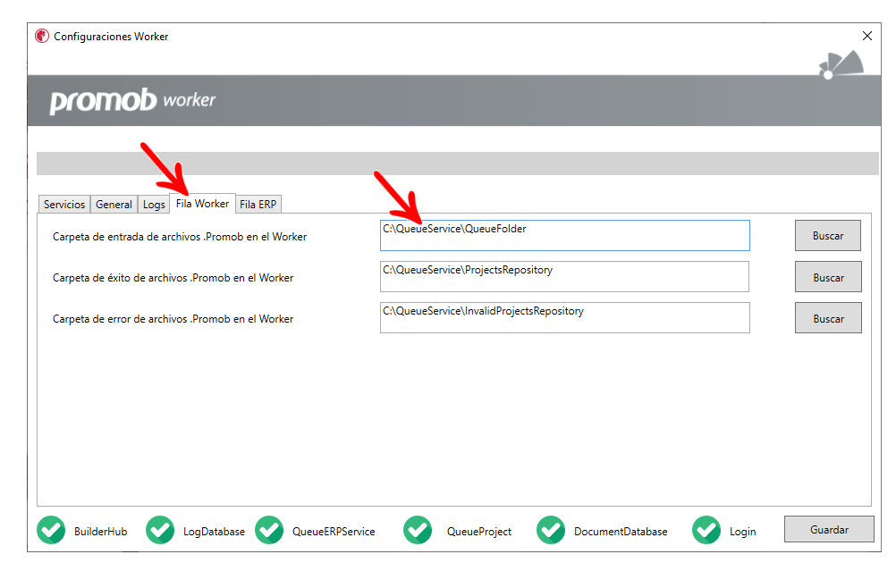Click the DocumentDatabase green checkmark status icon
Image resolution: width=896 pixels, height=588 pixels.
coord(551,530)
